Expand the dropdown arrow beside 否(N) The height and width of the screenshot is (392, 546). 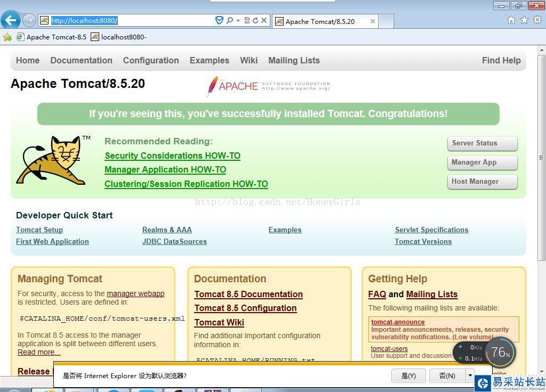pos(470,375)
